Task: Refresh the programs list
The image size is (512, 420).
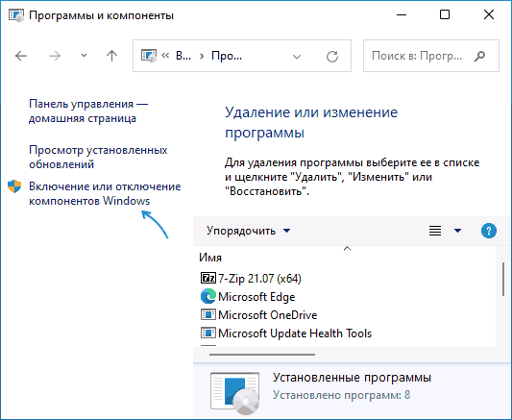Action: [x=332, y=56]
